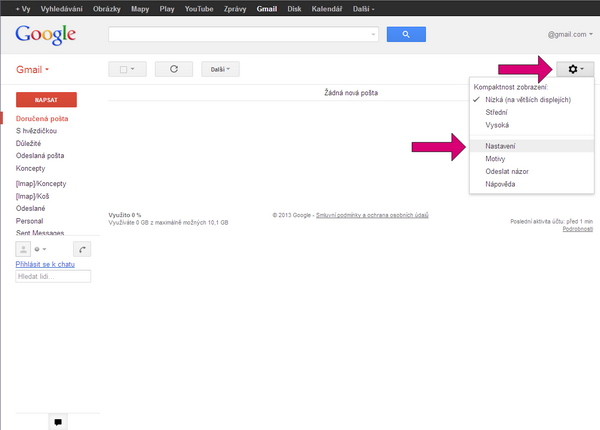
Task: Open the settings gear menu
Action: tap(575, 69)
